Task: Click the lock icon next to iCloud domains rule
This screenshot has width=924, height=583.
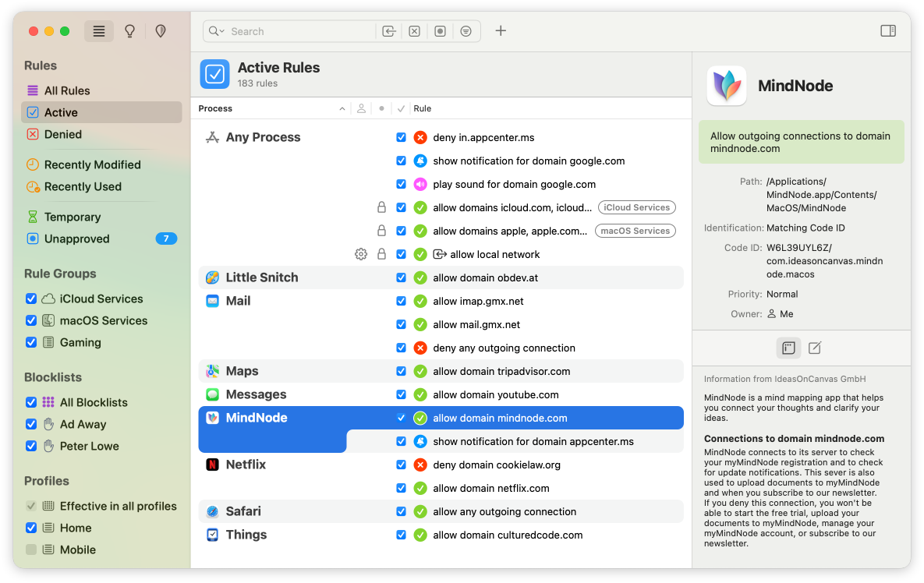Action: coord(381,207)
